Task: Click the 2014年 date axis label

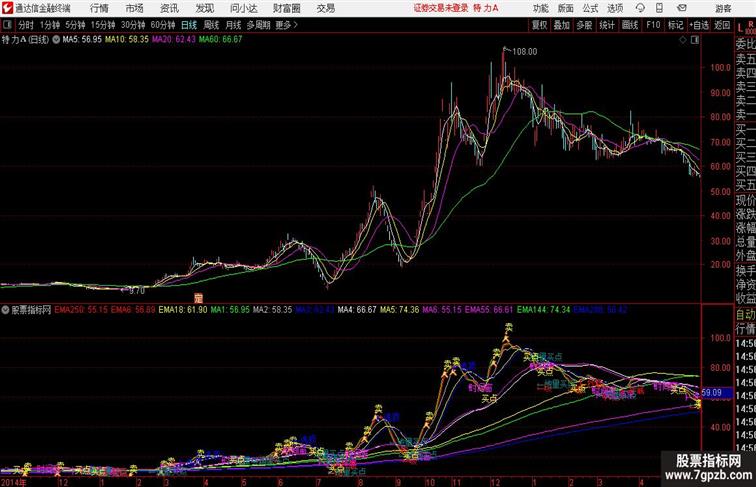Action: coord(13,482)
